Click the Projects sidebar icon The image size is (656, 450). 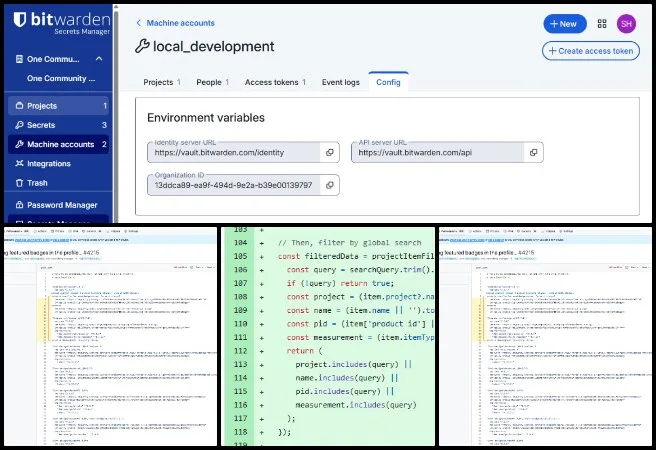(x=19, y=105)
